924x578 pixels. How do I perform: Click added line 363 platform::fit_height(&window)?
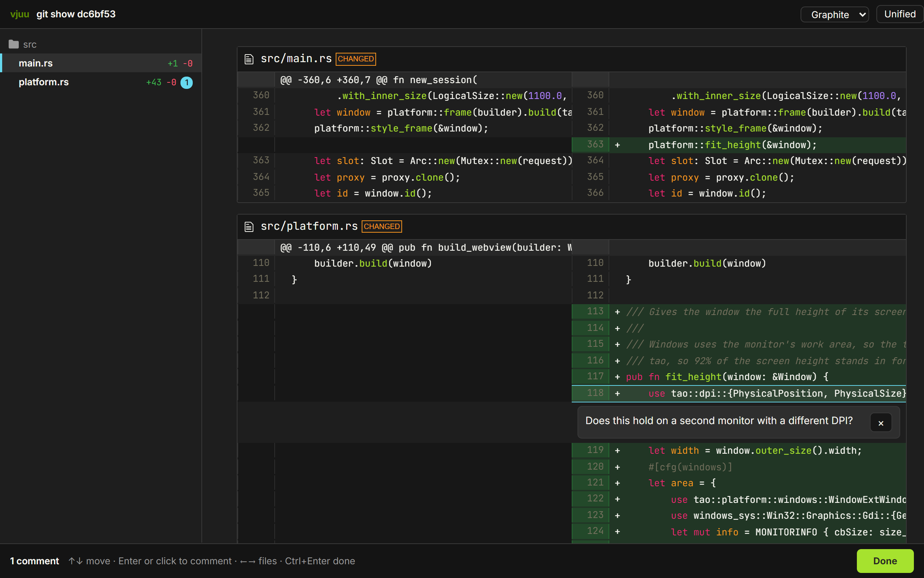tap(739, 145)
